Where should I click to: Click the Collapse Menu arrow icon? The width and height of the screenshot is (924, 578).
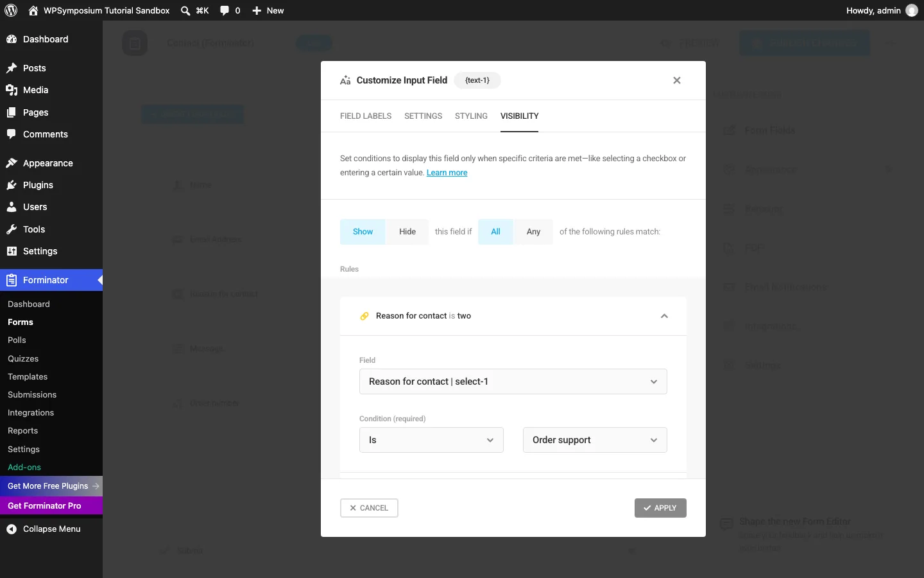[x=12, y=529]
